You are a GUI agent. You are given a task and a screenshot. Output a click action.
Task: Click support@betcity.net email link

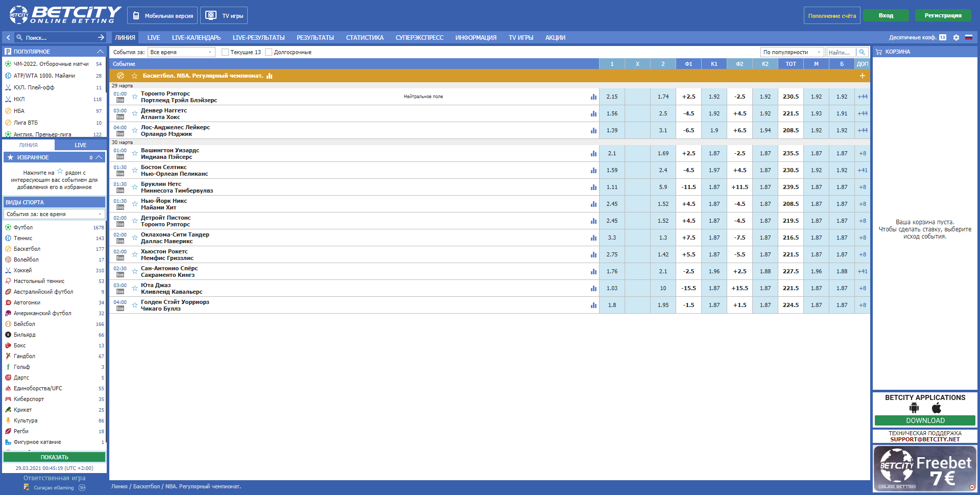(925, 439)
